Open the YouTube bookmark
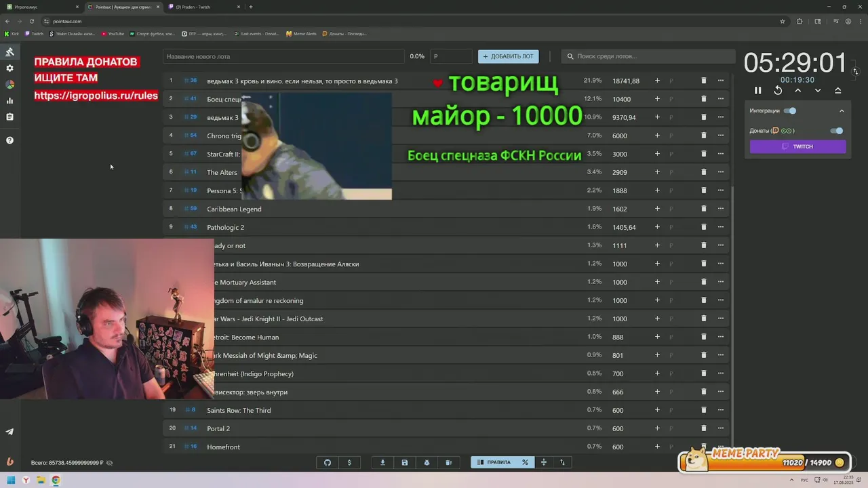This screenshot has width=868, height=488. click(113, 33)
